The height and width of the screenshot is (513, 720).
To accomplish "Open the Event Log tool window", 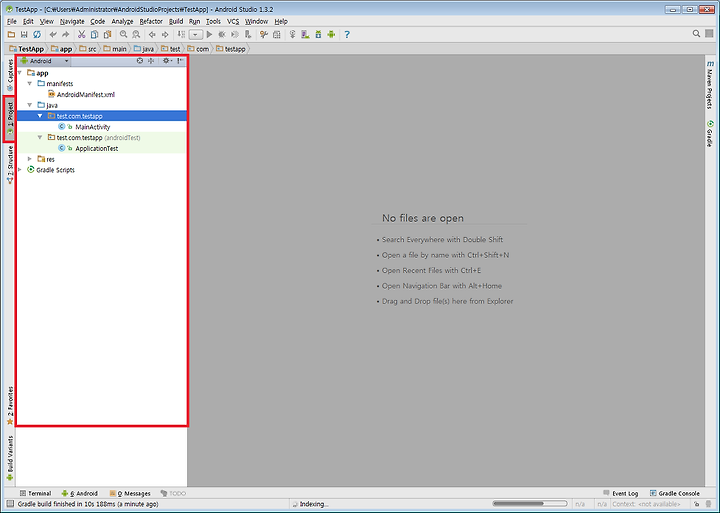I will pos(620,493).
